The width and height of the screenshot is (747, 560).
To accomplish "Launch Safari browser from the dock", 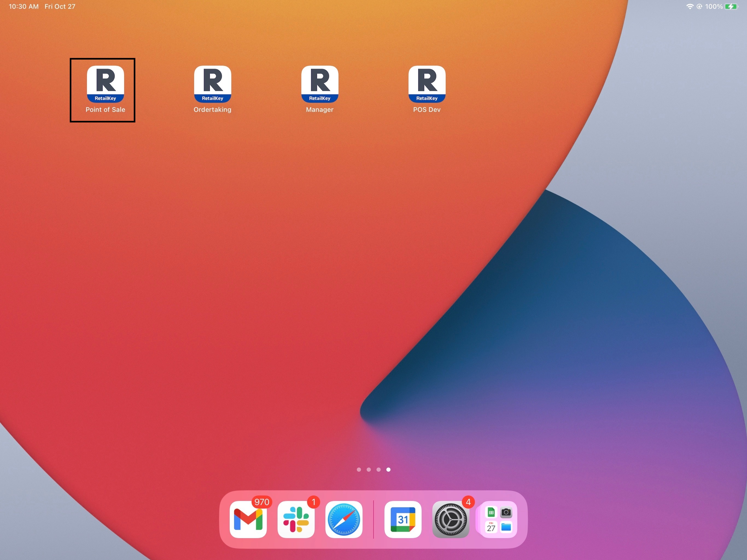I will [x=343, y=519].
